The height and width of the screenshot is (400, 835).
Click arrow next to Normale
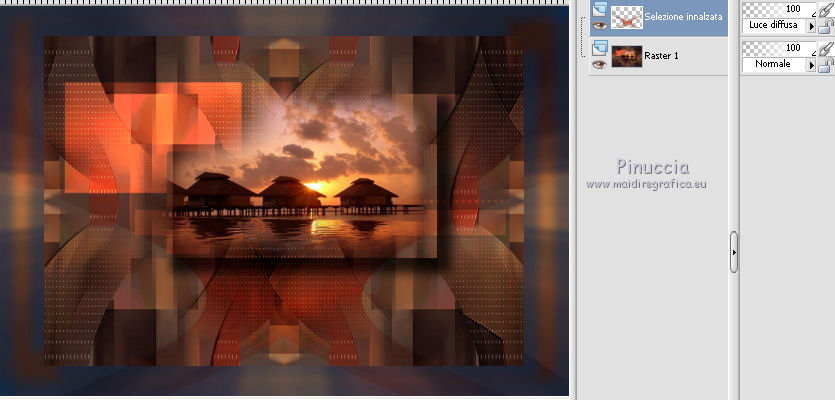pos(811,65)
